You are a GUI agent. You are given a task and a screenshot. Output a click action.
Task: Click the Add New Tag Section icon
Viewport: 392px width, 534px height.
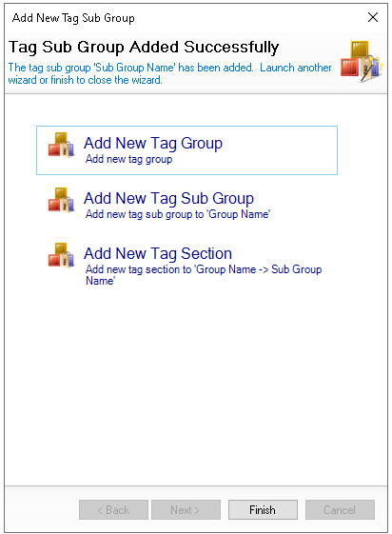click(x=61, y=255)
